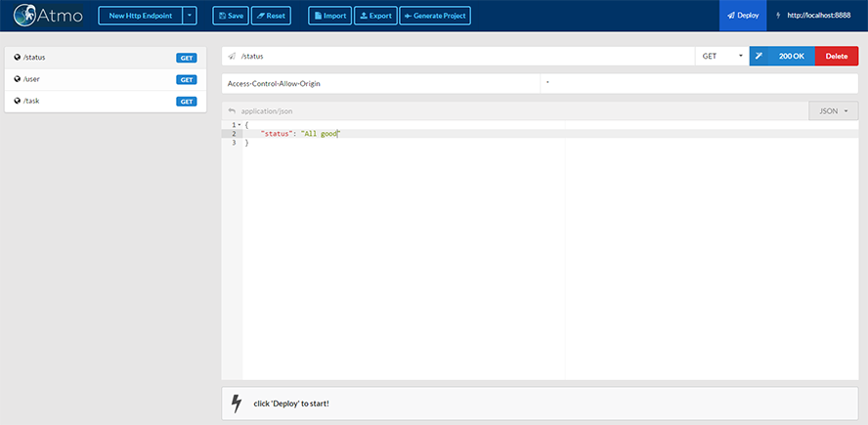Click Generate Project button
Viewport: 868px width, 425px height.
435,16
